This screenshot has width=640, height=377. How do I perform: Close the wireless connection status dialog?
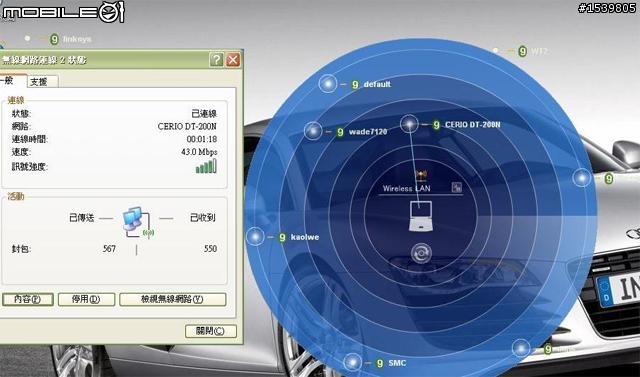pos(233,60)
